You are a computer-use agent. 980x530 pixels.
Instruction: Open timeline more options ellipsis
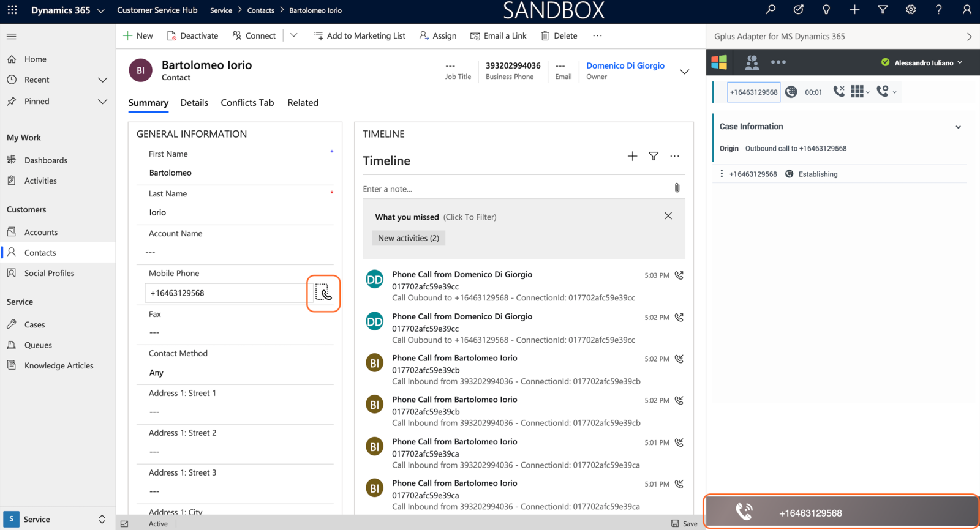(674, 156)
